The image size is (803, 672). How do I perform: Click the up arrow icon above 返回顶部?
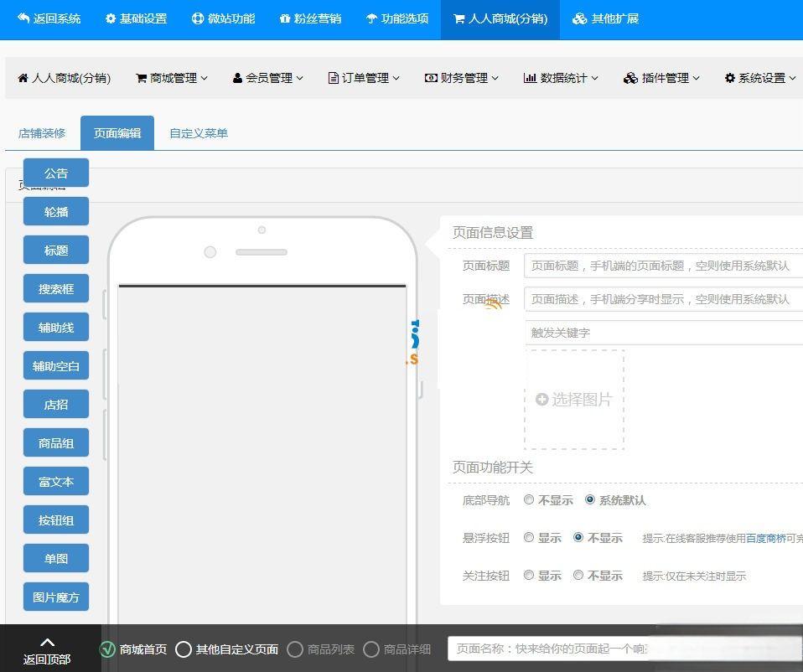pyautogui.click(x=47, y=642)
